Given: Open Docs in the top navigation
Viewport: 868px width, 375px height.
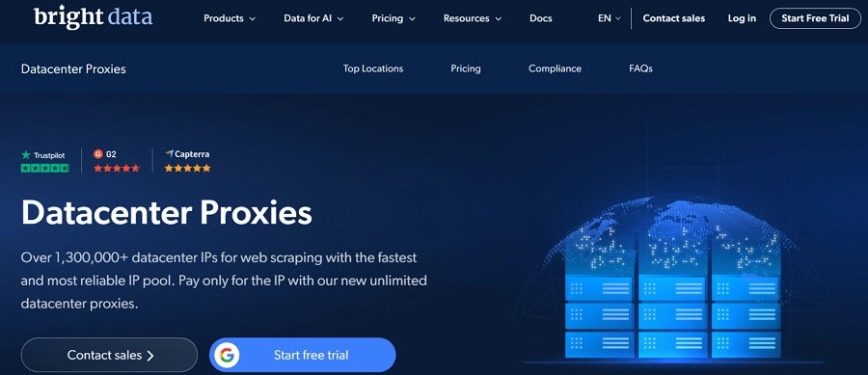Looking at the screenshot, I should 540,18.
